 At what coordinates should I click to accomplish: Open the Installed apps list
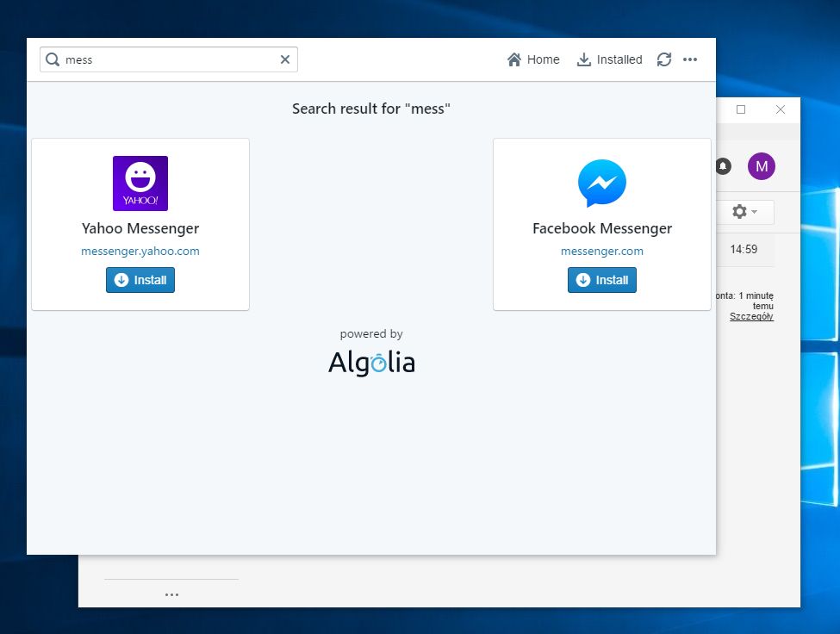point(610,59)
